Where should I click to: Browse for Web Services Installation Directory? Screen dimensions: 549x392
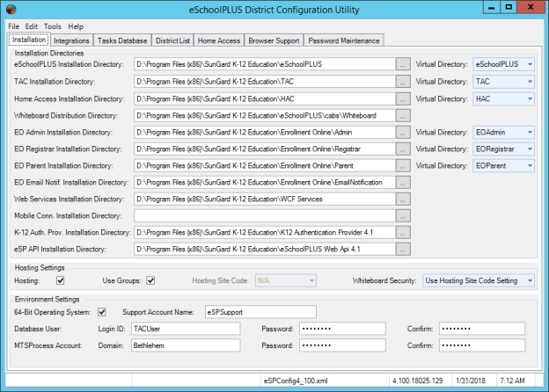point(403,199)
